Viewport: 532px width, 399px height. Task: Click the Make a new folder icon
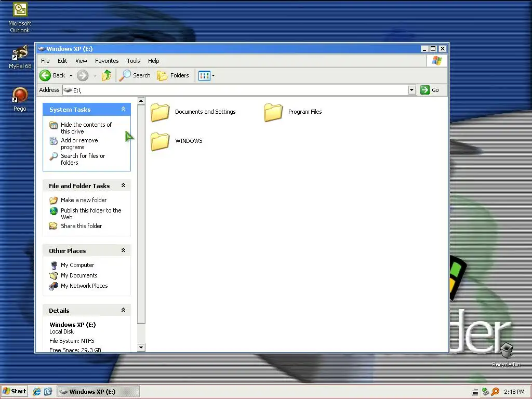click(x=54, y=200)
